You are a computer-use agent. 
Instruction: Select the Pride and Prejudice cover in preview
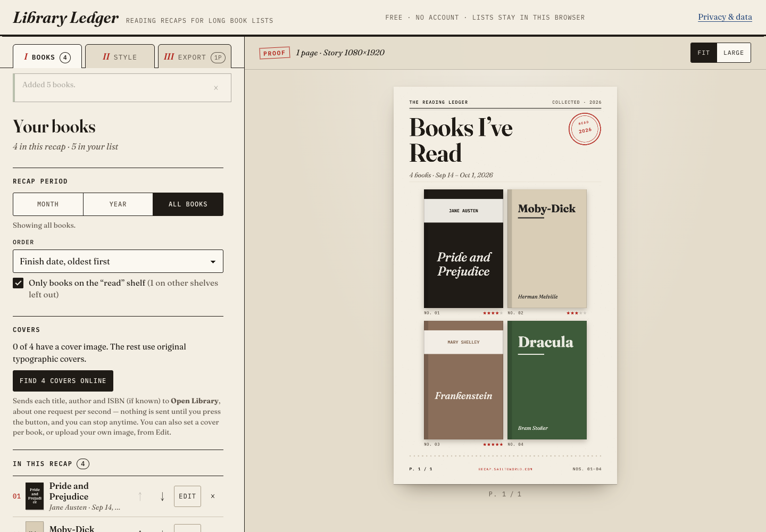(463, 248)
